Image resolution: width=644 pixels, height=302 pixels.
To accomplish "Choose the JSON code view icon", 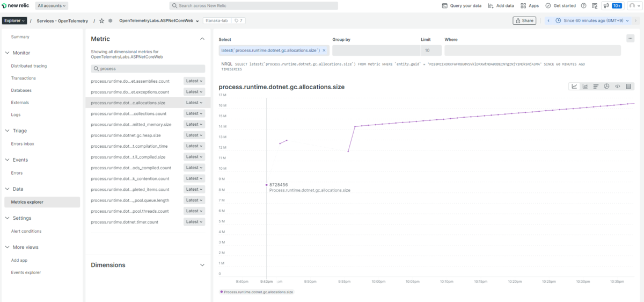I will click(617, 86).
